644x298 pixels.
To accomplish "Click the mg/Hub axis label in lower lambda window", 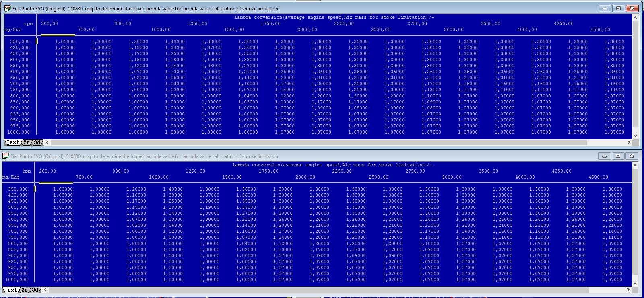I will 13,29.
